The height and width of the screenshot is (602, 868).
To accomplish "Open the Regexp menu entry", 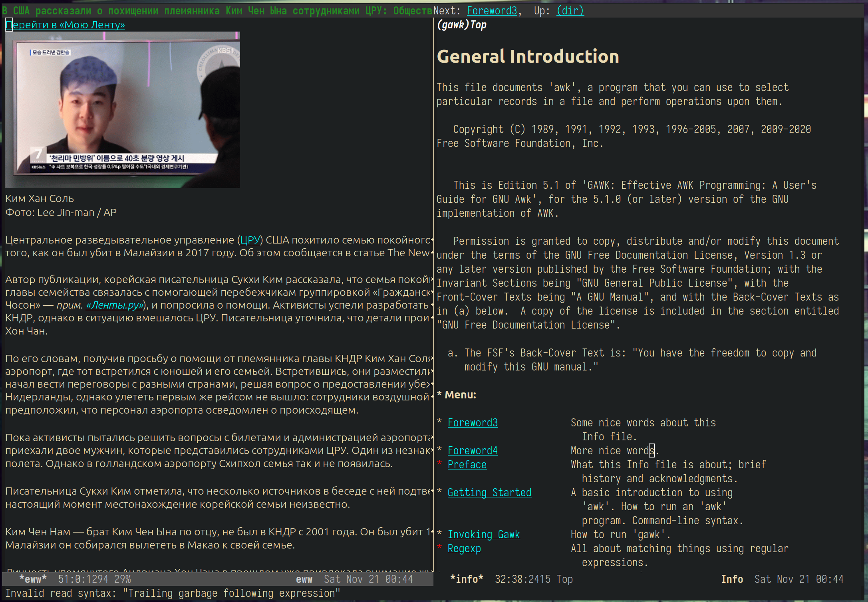I will pos(464,549).
